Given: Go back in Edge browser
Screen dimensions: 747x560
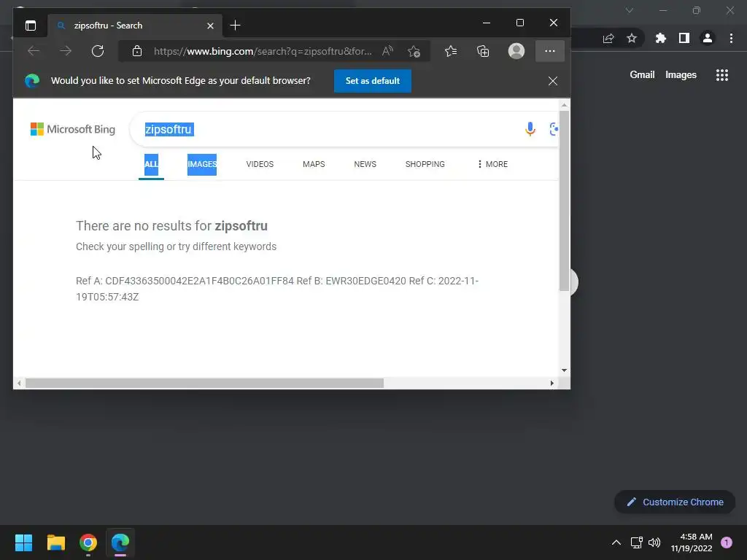Looking at the screenshot, I should point(34,51).
